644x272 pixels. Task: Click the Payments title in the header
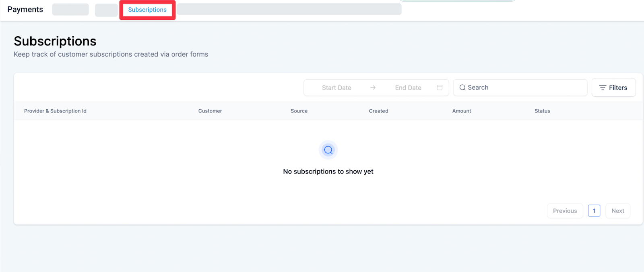[25, 9]
